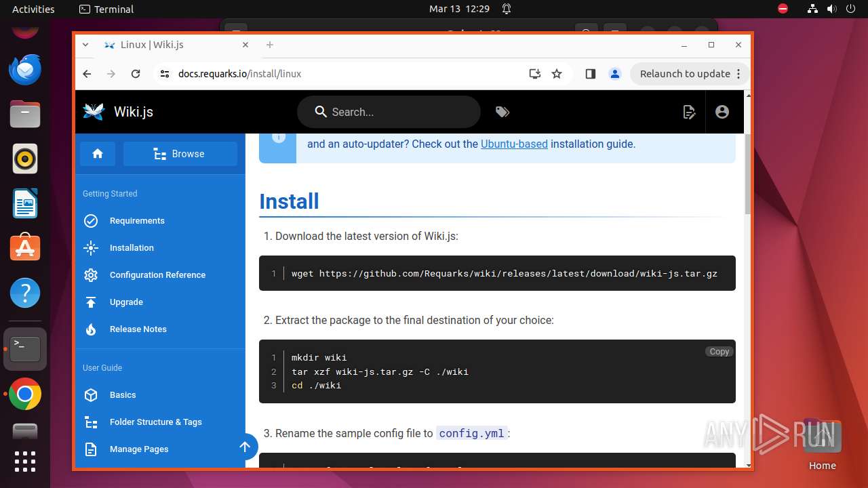The width and height of the screenshot is (868, 488).
Task: Open the tags browser icon
Action: [502, 112]
